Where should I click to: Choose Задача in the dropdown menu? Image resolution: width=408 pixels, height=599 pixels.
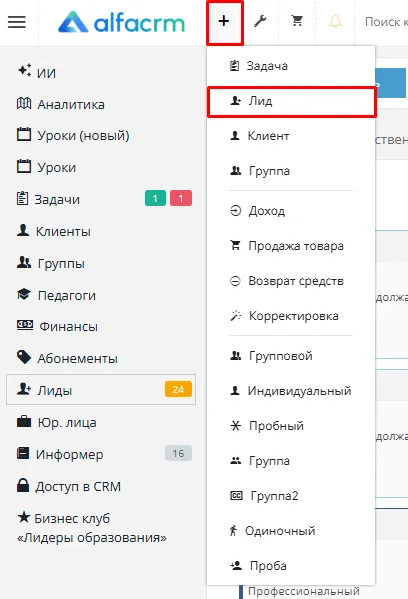[x=291, y=66]
